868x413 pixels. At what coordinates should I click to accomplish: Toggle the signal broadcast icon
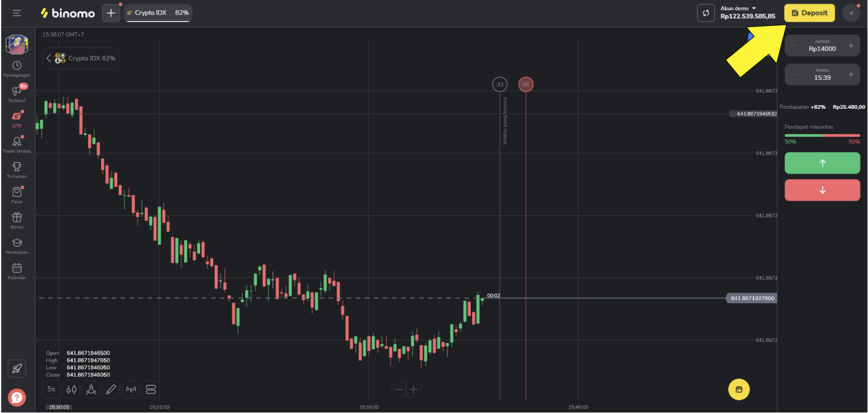coord(131,389)
